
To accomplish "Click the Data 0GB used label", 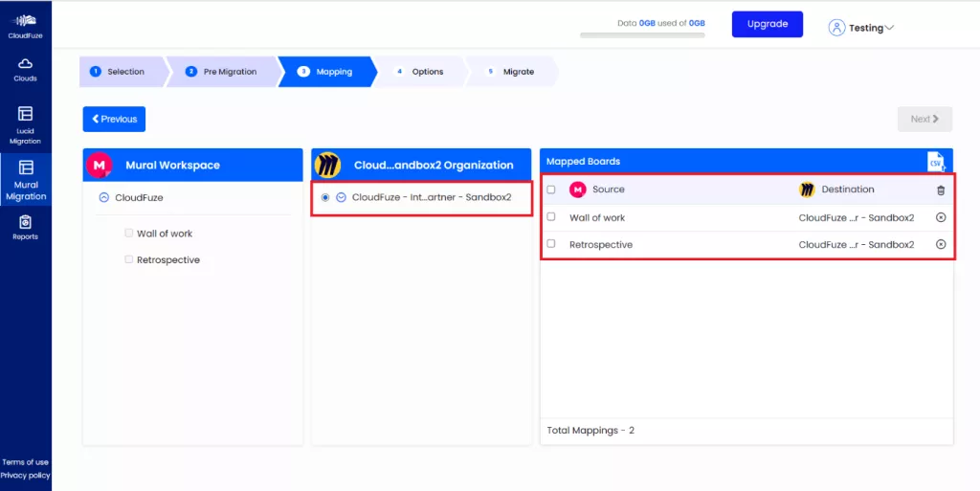I will click(x=661, y=23).
